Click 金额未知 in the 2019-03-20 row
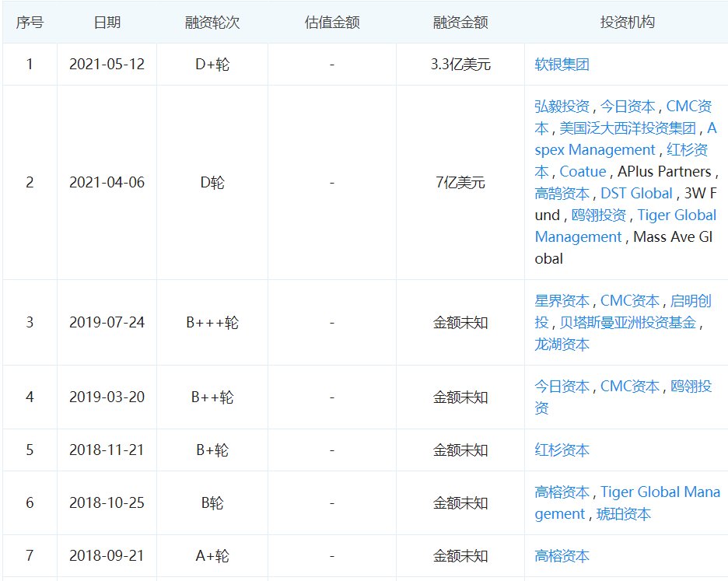This screenshot has height=581, width=728. point(460,397)
